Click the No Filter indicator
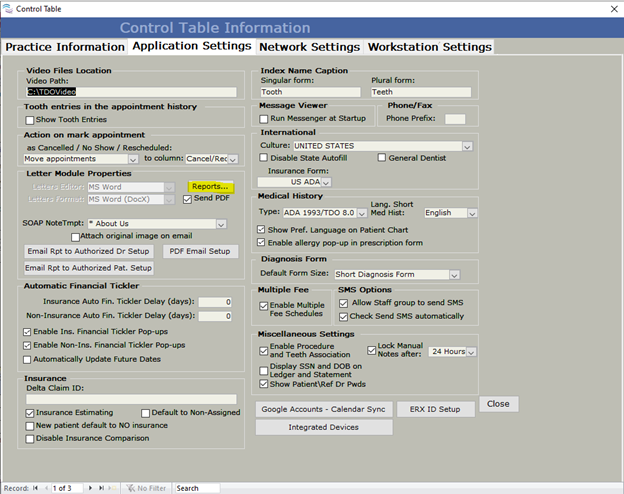Viewport: 624px width, 494px height. [145, 488]
